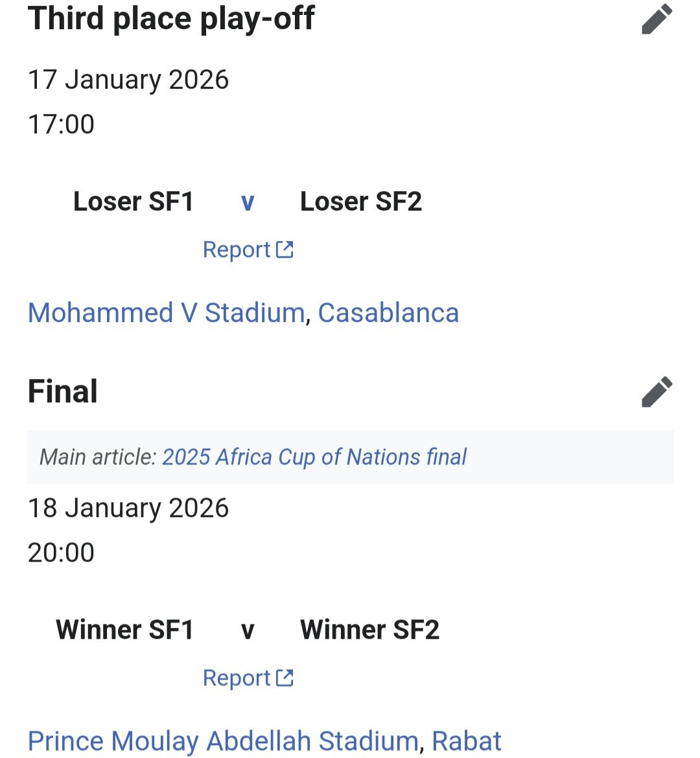Click external-link icon on third place Report

pyautogui.click(x=285, y=249)
